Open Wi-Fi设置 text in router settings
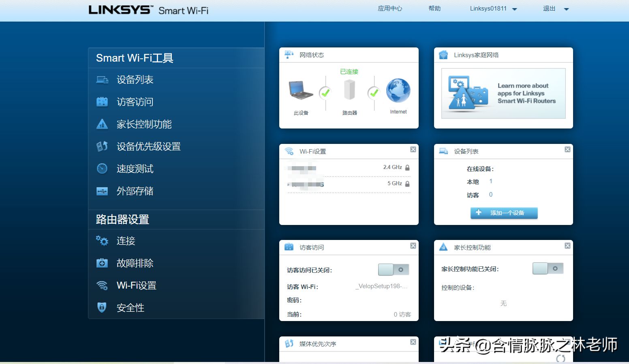The image size is (629, 364). coord(137,285)
